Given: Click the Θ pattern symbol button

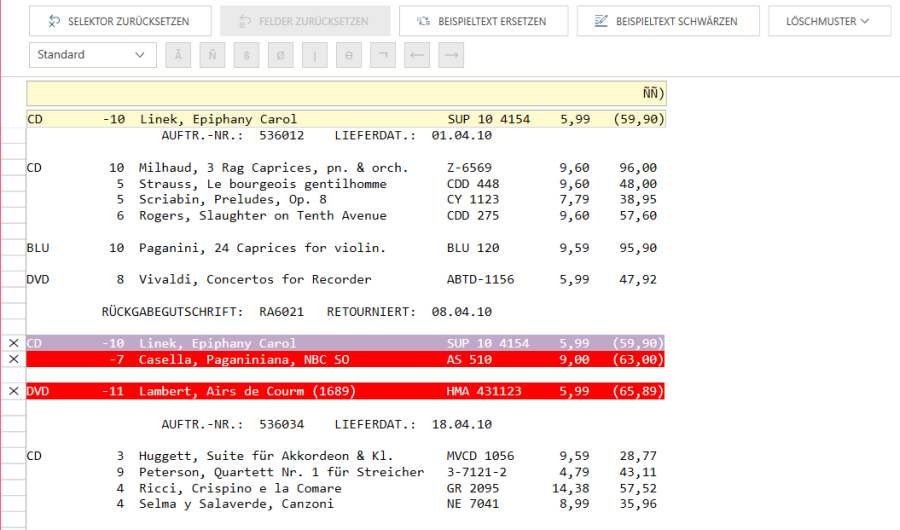Looking at the screenshot, I should (x=348, y=55).
